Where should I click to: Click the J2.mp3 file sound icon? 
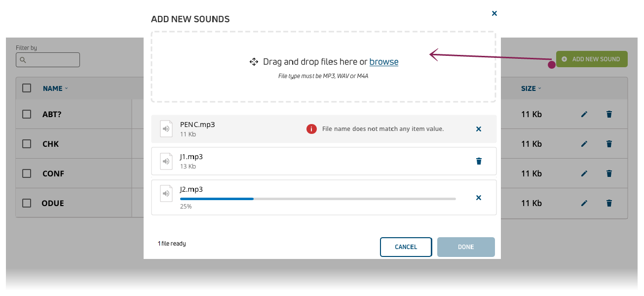[x=166, y=194]
